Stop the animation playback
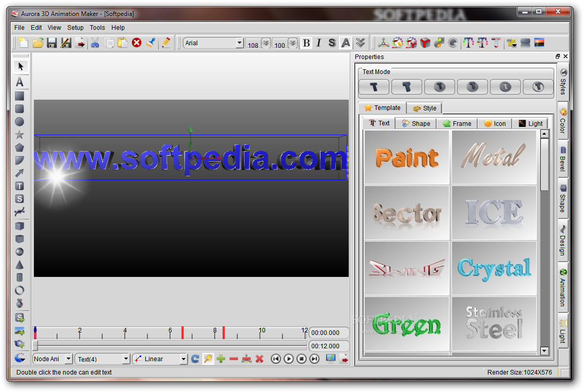The width and height of the screenshot is (584, 392). coord(302,359)
